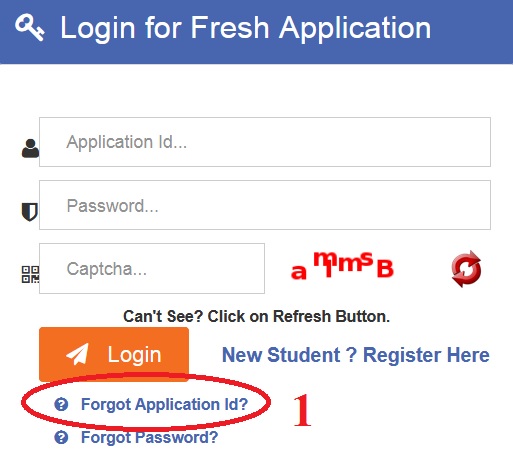Image resolution: width=513 pixels, height=468 pixels.
Task: Click the user silhouette icon
Action: coord(30,148)
